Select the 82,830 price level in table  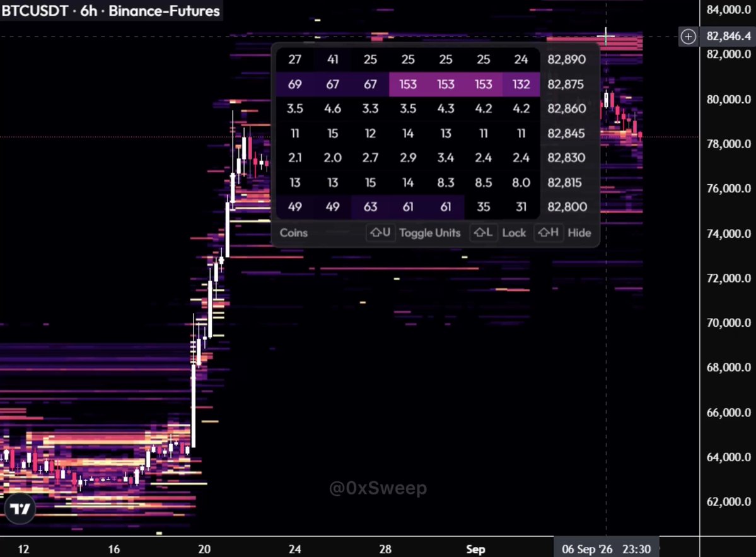pyautogui.click(x=566, y=158)
